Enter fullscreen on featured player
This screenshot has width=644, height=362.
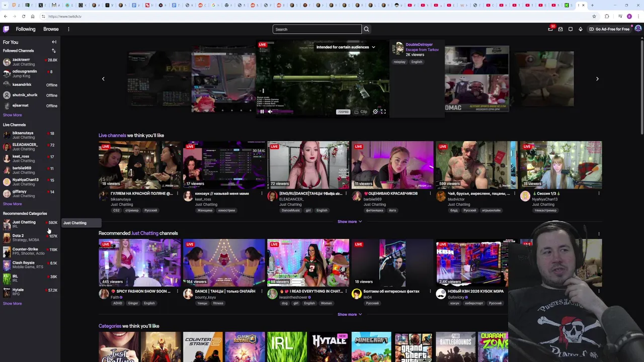383,112
